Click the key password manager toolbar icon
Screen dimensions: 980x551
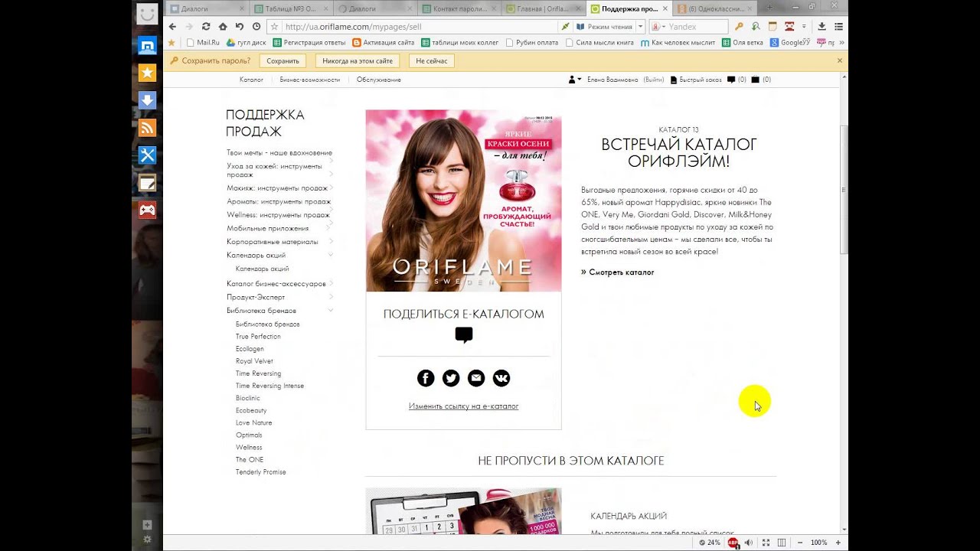pyautogui.click(x=739, y=26)
